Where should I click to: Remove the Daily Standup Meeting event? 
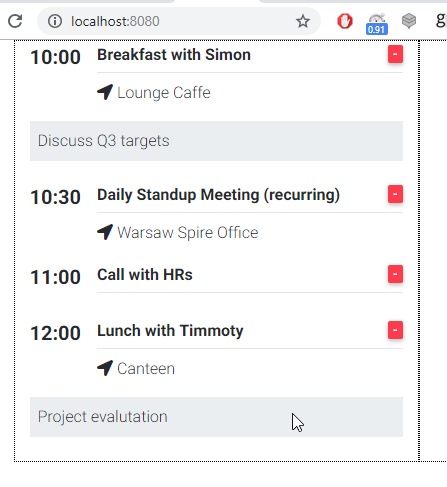point(395,194)
